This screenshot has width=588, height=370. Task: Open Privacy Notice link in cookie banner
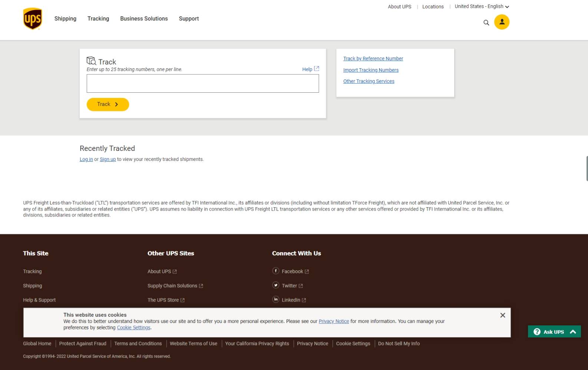pos(334,321)
